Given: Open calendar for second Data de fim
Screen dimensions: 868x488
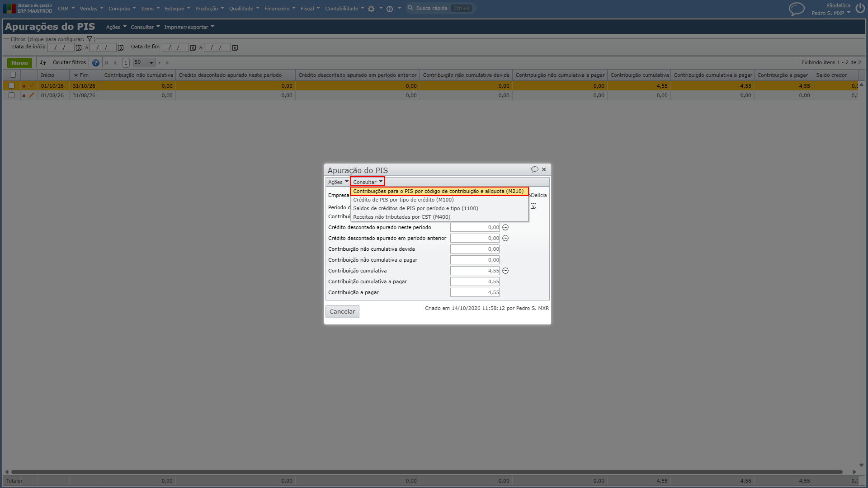Looking at the screenshot, I should 235,47.
